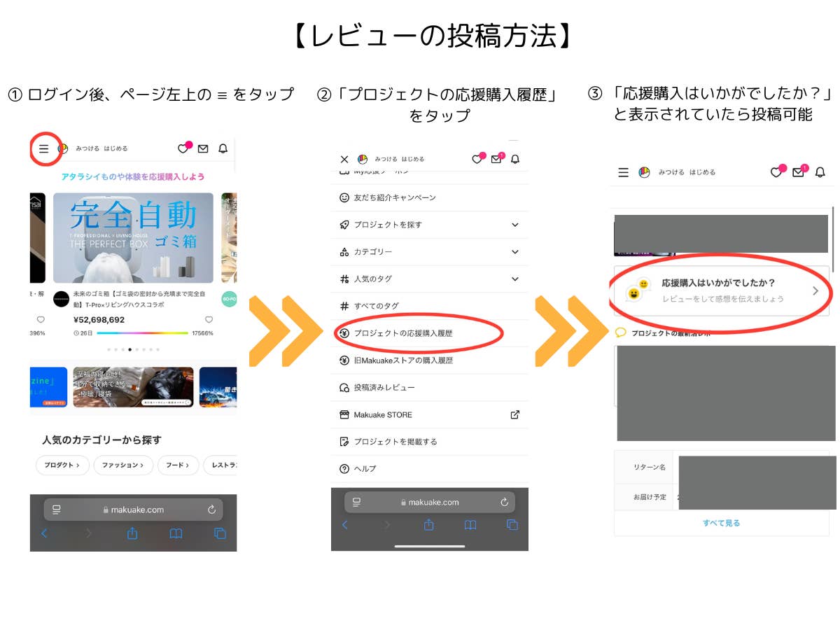This screenshot has width=840, height=630.
Task: Expand the 人気のタグ menu chevron
Action: 515,279
